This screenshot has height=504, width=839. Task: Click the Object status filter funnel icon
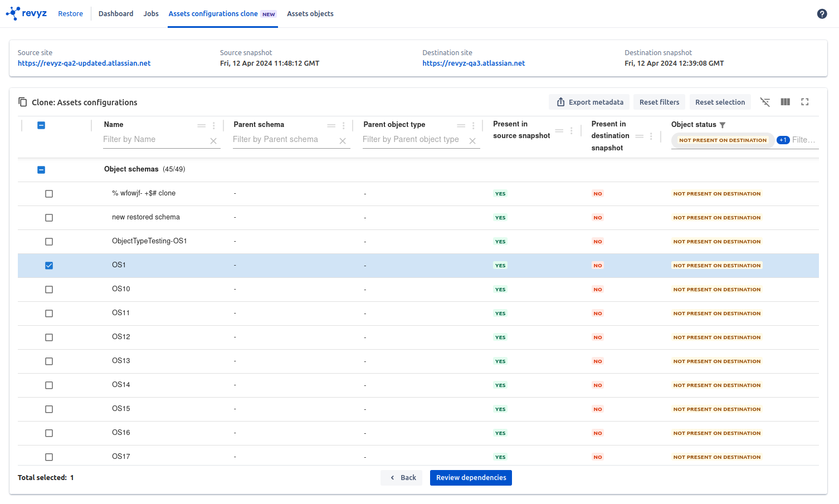[723, 125]
